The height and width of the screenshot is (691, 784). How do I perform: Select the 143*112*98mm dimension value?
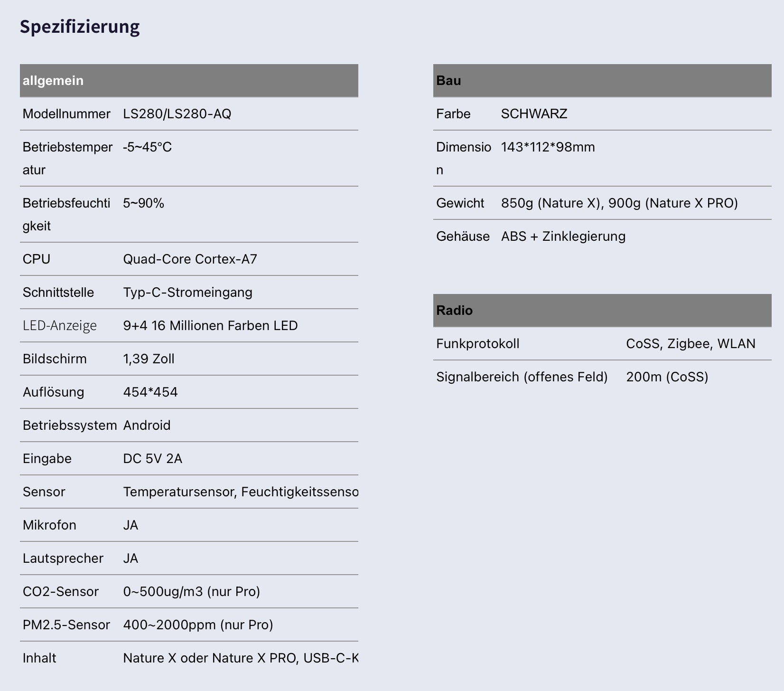point(548,147)
